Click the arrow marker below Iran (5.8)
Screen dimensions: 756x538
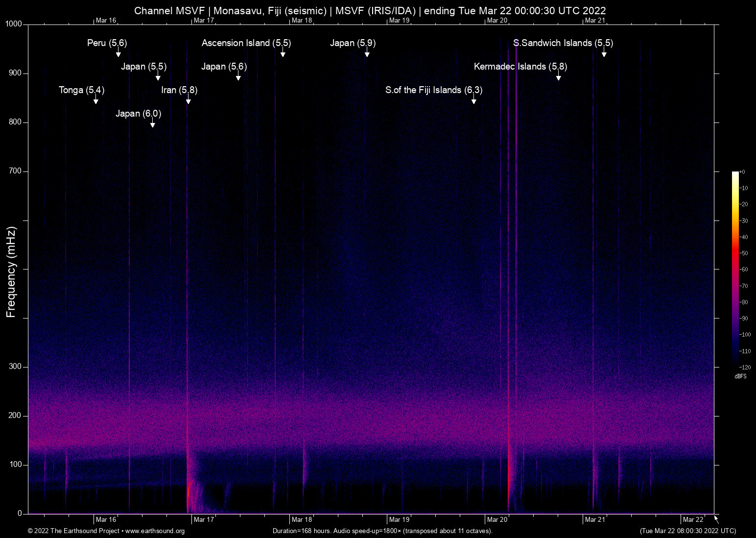pos(189,100)
